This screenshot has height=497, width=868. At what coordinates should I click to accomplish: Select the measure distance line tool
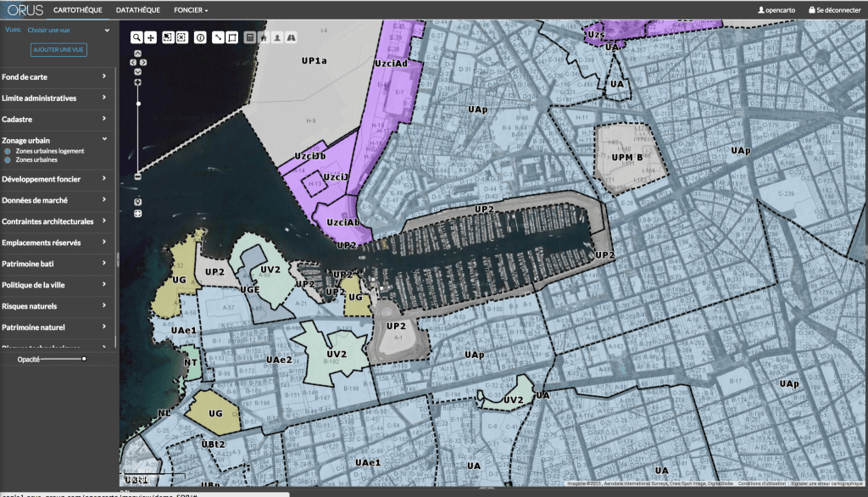[x=218, y=37]
